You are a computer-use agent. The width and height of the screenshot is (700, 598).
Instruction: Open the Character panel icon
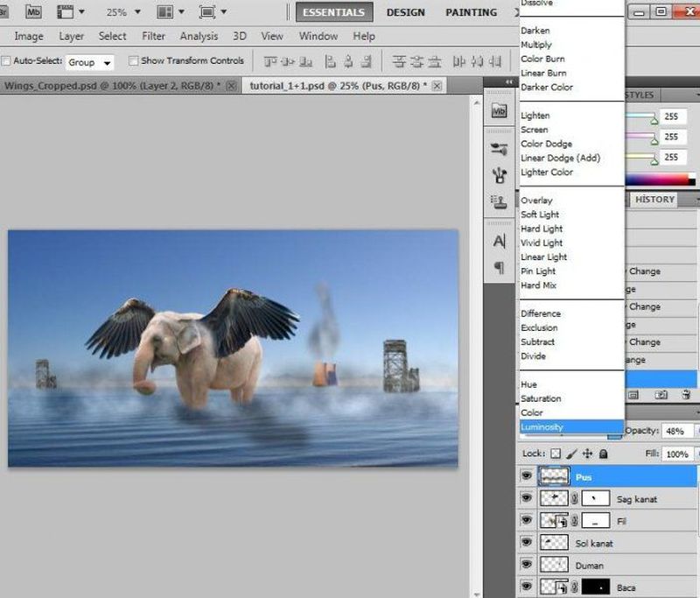point(499,241)
